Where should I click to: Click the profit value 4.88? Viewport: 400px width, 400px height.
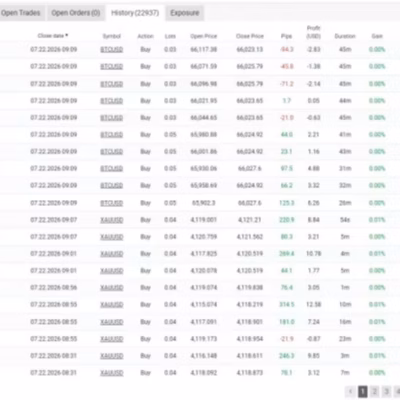click(313, 169)
